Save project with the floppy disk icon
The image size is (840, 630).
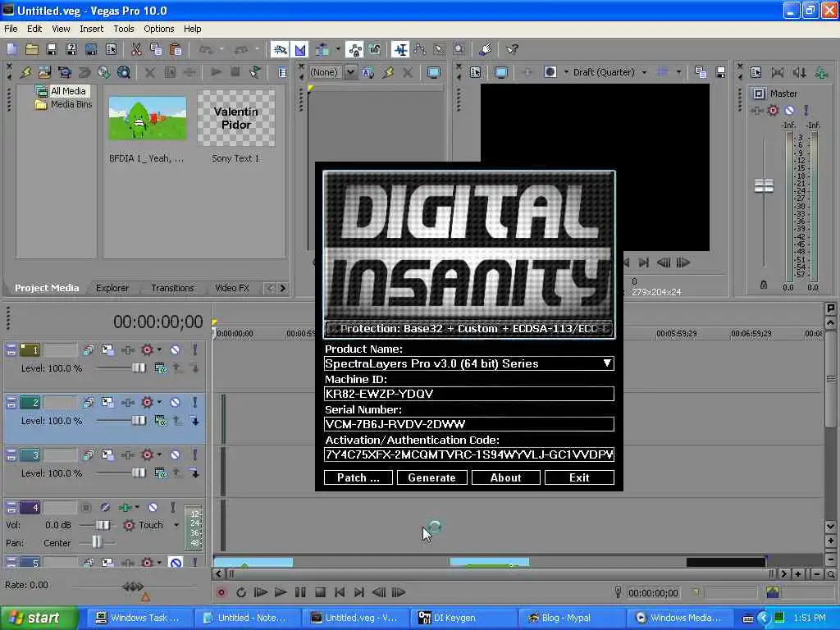click(x=52, y=49)
